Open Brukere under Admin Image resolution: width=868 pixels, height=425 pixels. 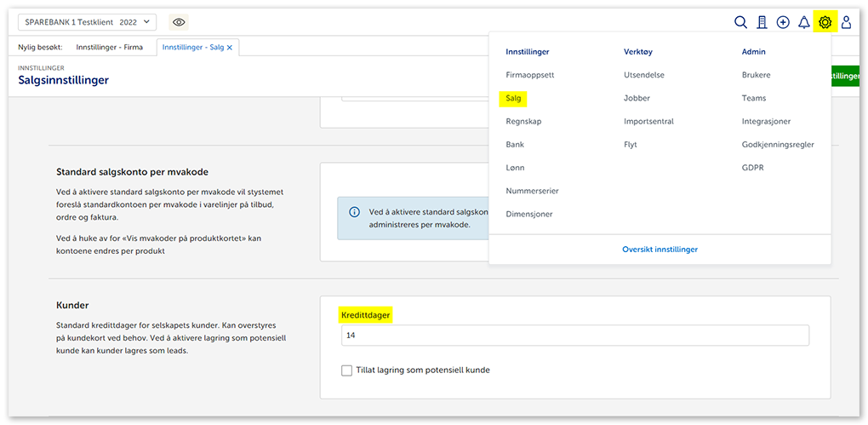point(756,75)
